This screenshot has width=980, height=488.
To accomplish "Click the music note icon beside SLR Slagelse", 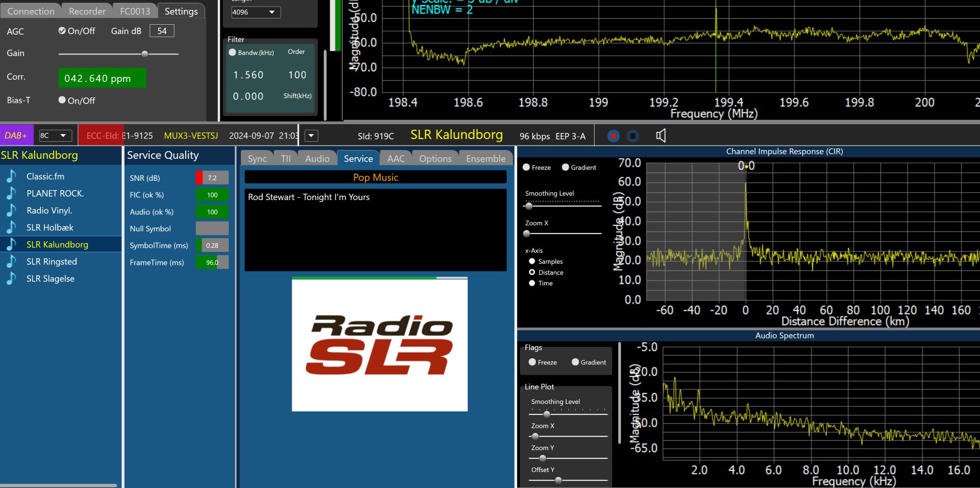I will coord(11,279).
